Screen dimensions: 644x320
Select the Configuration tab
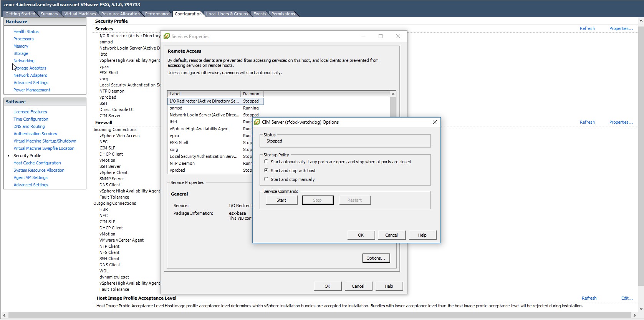click(188, 14)
